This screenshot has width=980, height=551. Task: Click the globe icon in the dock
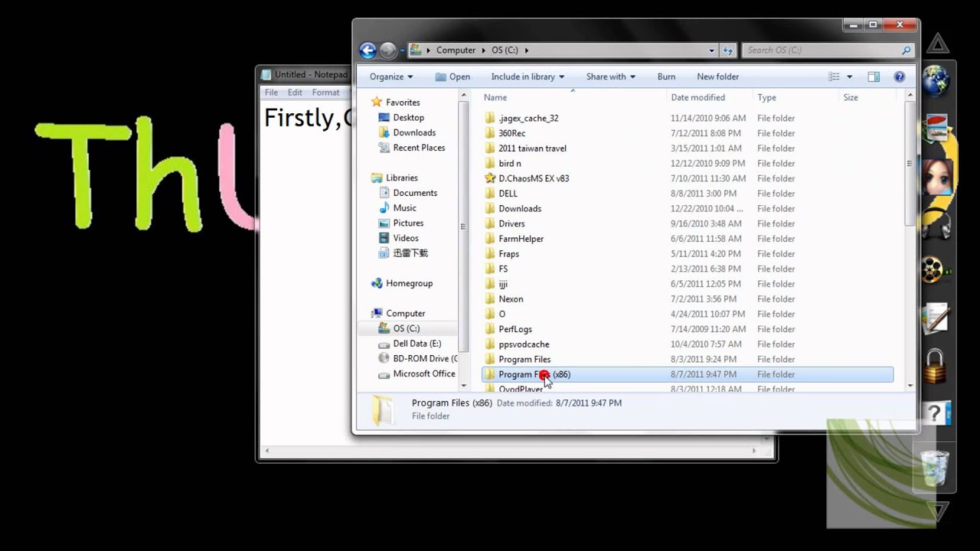(x=936, y=80)
